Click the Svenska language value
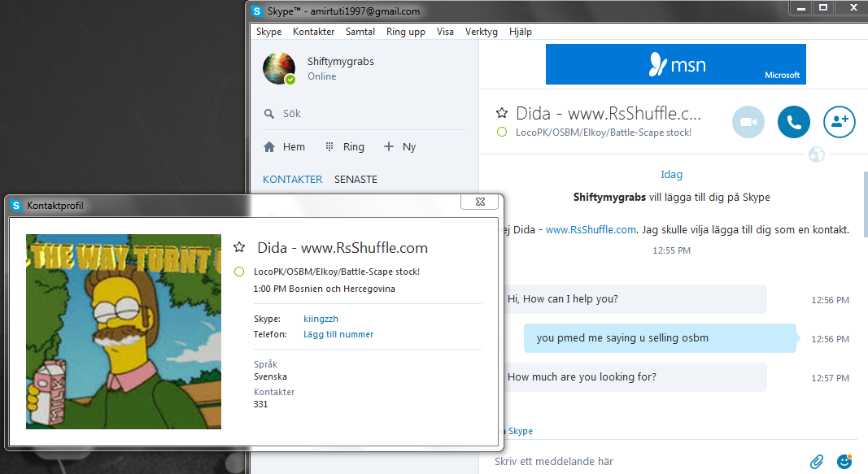Image resolution: width=868 pixels, height=474 pixels. [270, 376]
